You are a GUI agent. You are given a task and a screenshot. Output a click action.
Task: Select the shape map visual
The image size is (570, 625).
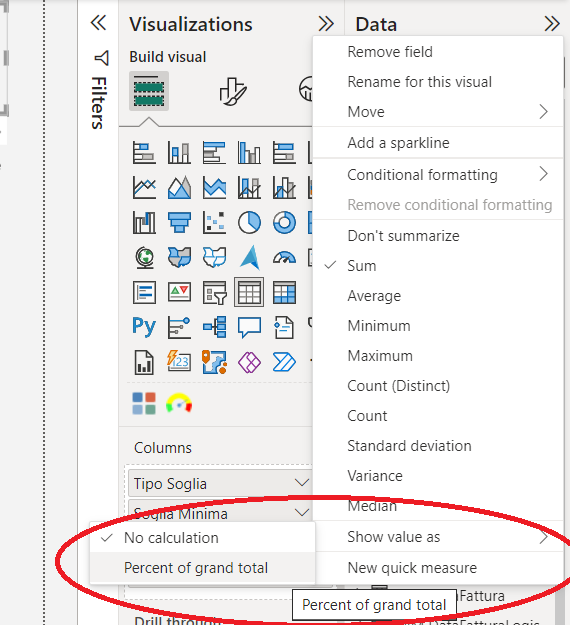tap(214, 257)
